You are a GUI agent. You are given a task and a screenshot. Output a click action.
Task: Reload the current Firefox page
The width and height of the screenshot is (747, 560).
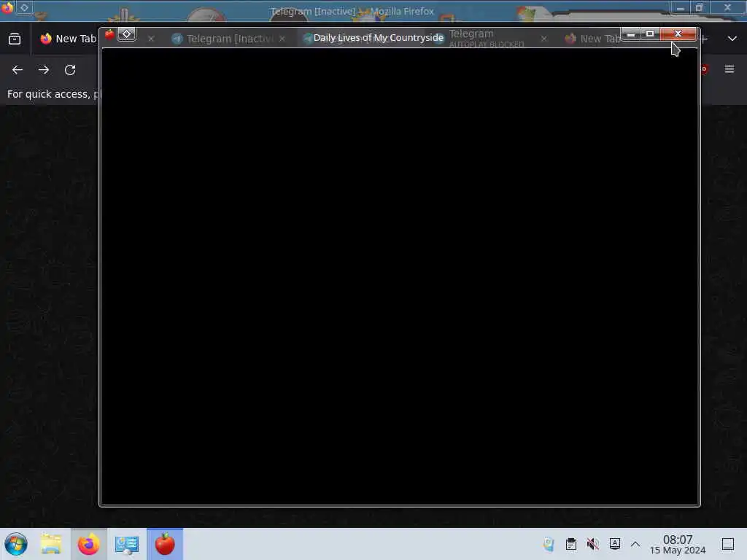70,70
